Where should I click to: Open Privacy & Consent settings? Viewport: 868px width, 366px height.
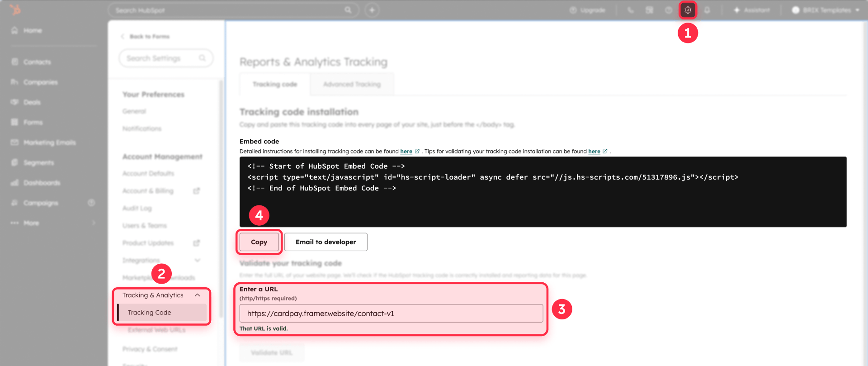click(150, 349)
